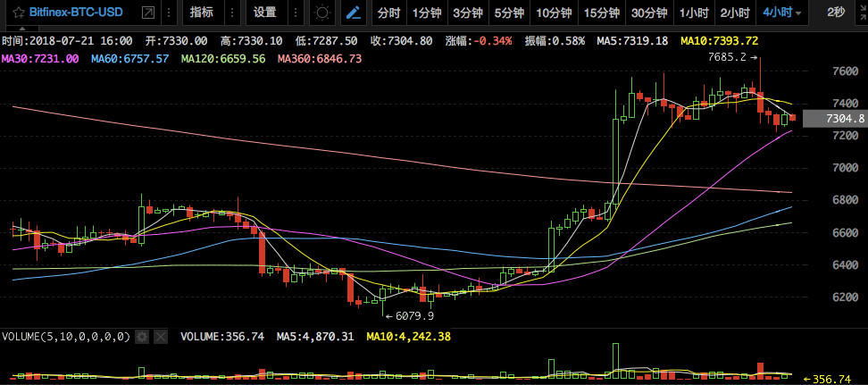Click the volume MA5:4,870.31 value
The width and height of the screenshot is (868, 385).
click(x=315, y=336)
